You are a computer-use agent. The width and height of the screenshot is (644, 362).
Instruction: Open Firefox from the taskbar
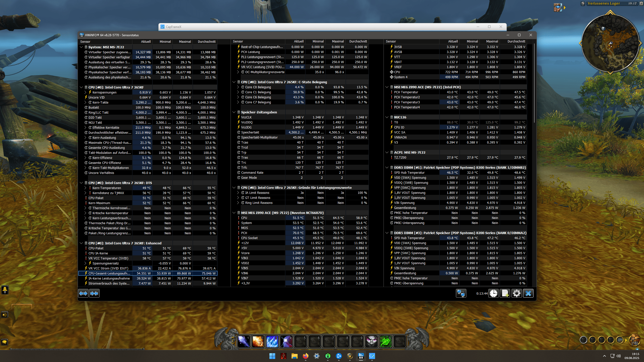pos(305,356)
